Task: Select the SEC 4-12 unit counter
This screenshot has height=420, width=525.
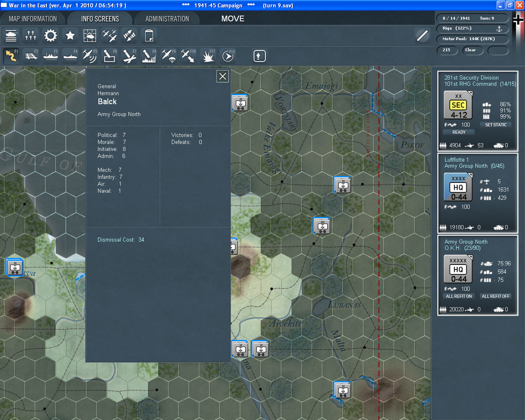Action: pos(458,105)
